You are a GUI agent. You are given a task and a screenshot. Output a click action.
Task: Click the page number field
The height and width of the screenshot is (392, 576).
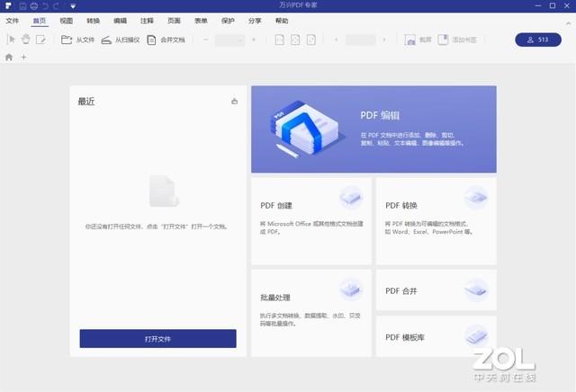point(360,40)
